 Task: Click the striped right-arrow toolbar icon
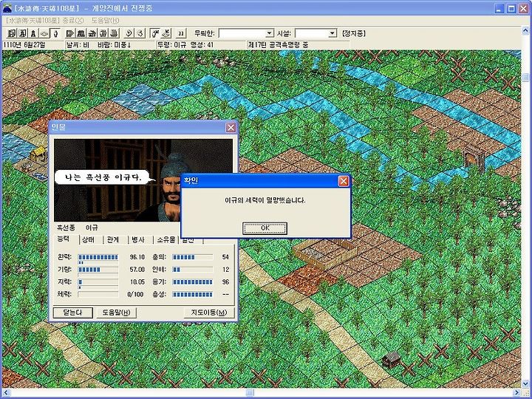point(70,33)
